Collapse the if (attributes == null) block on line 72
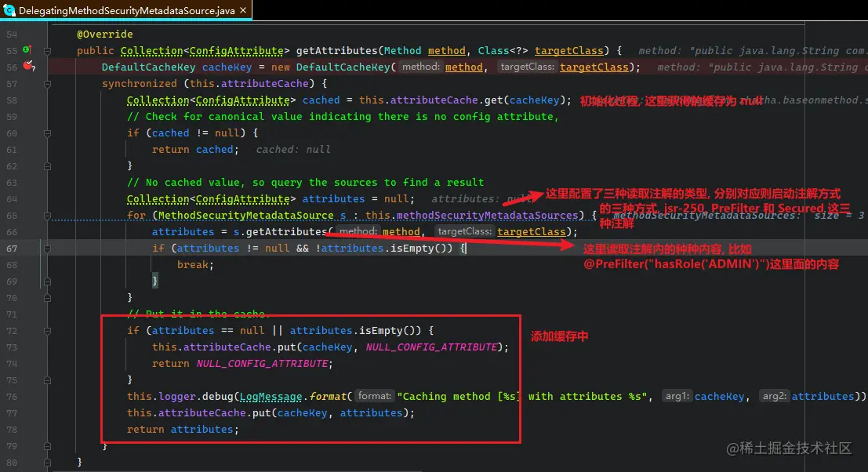 click(x=47, y=332)
